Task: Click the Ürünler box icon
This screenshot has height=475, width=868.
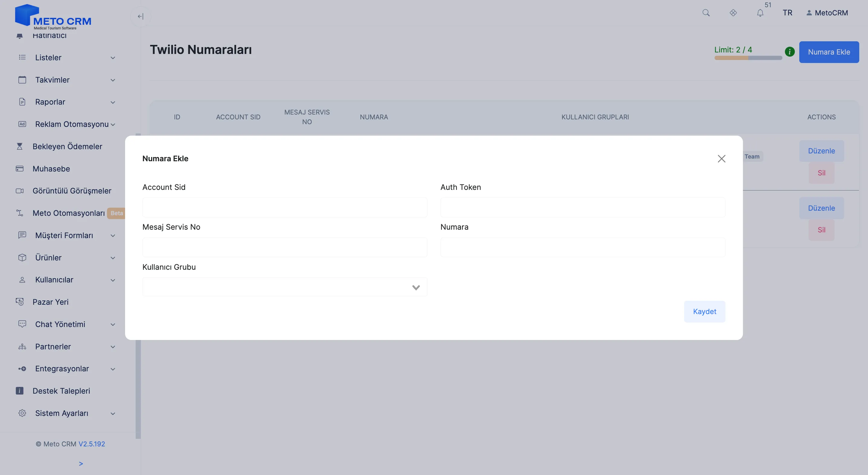Action: click(22, 257)
